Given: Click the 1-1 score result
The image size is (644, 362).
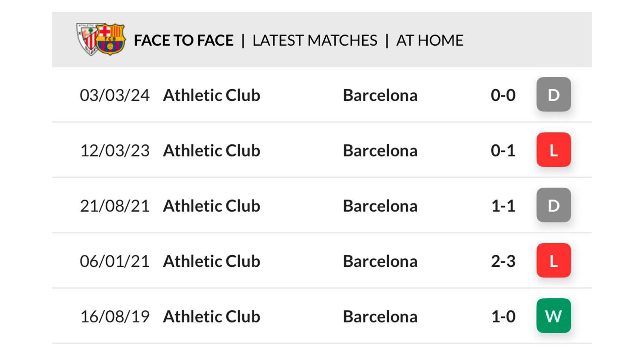Looking at the screenshot, I should (x=503, y=206).
